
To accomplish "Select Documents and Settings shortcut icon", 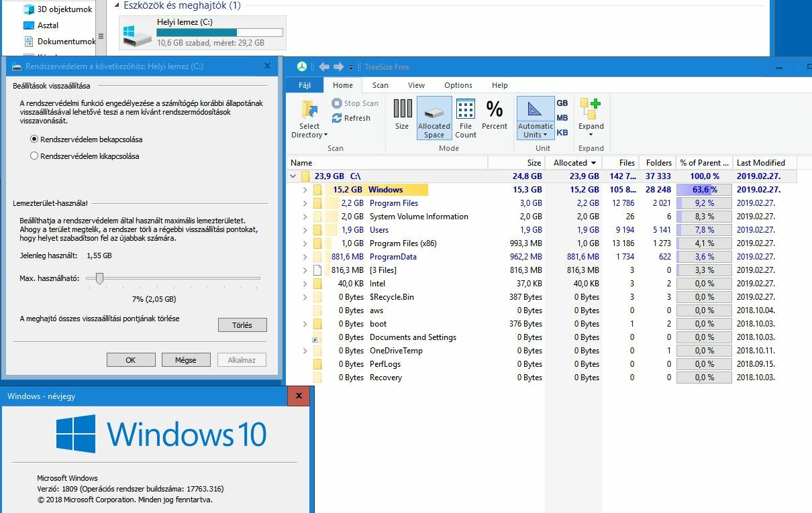I will (317, 337).
